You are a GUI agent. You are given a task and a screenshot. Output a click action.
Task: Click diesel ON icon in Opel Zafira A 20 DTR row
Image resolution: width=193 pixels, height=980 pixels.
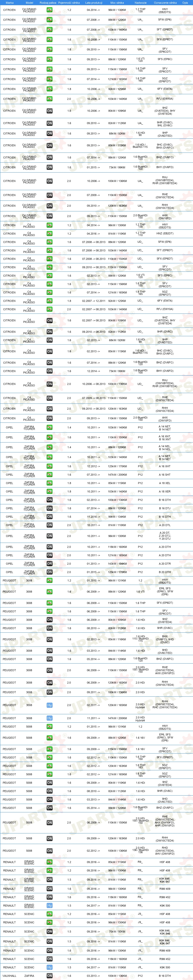click(49, 564)
